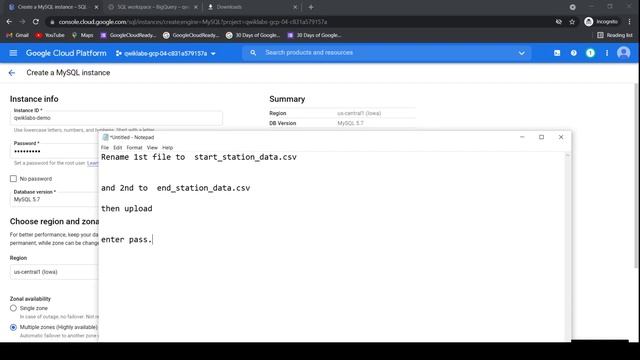Open first 30 Days of Google bookmark
This screenshot has width=640, height=360.
click(x=253, y=35)
